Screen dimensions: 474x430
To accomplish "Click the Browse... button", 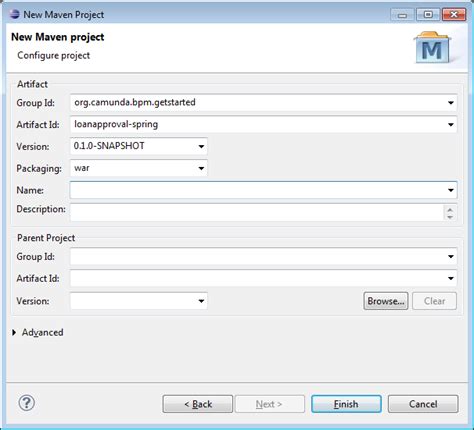I will [386, 301].
